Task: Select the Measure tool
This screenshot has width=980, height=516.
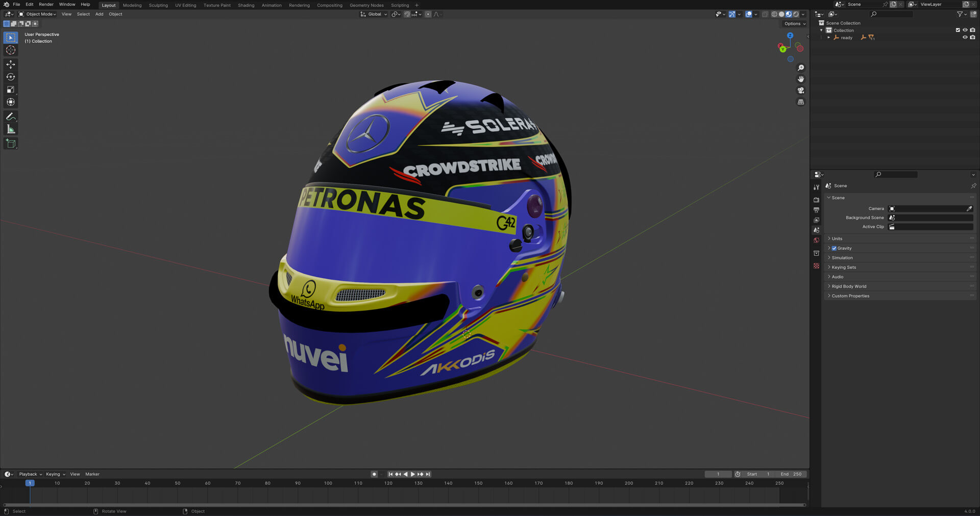Action: click(11, 129)
